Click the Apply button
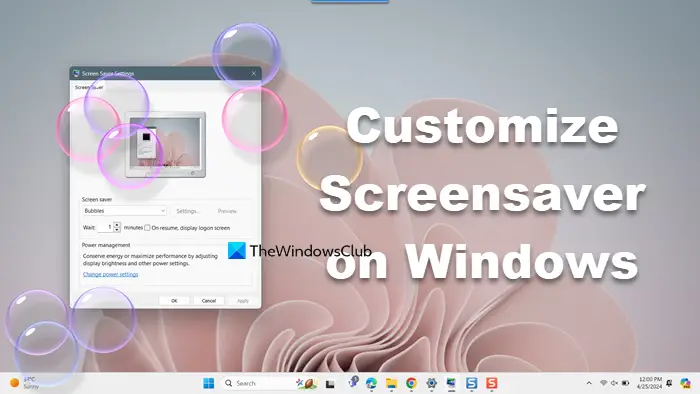Image resolution: width=700 pixels, height=394 pixels. coord(242,301)
